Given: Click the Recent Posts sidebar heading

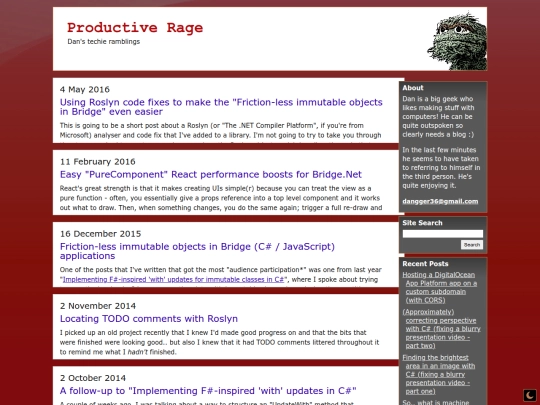Looking at the screenshot, I should pyautogui.click(x=425, y=264).
